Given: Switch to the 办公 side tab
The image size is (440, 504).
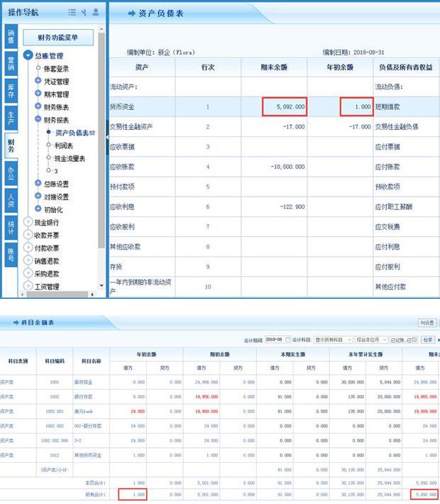Looking at the screenshot, I should (11, 173).
